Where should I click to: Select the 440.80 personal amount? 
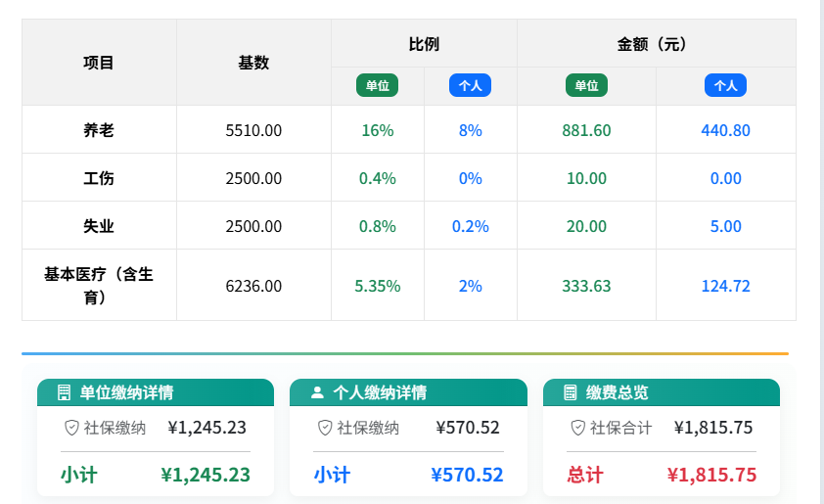726,130
